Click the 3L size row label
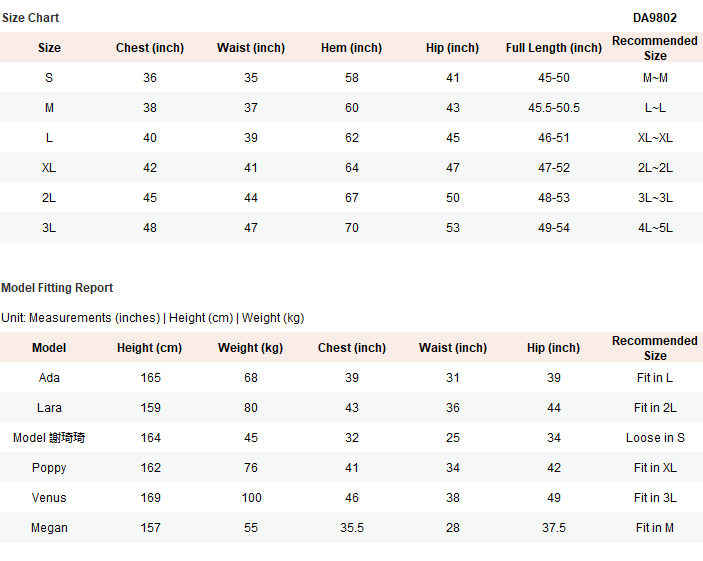Screen dimensions: 703x561 [49, 228]
